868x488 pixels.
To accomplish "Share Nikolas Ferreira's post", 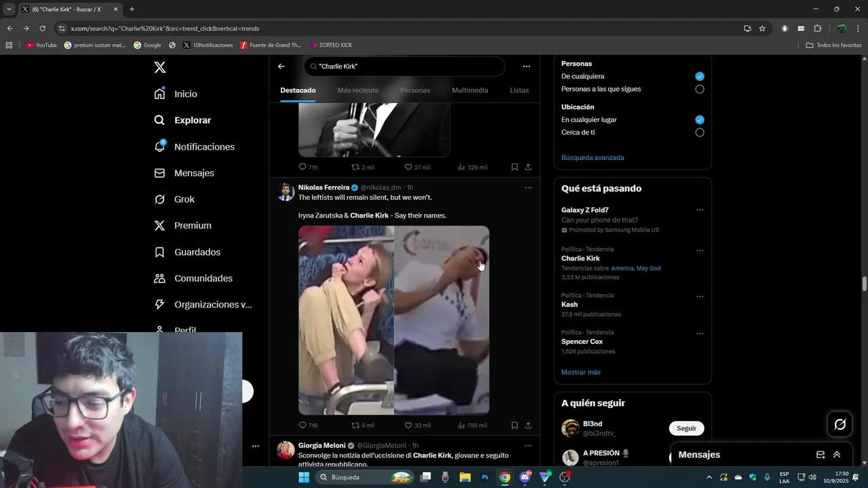I will [528, 426].
